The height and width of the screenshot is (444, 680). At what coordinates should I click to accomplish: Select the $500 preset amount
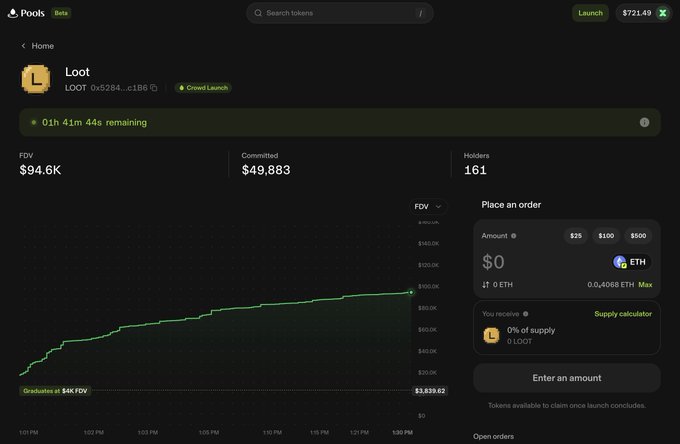tap(638, 235)
